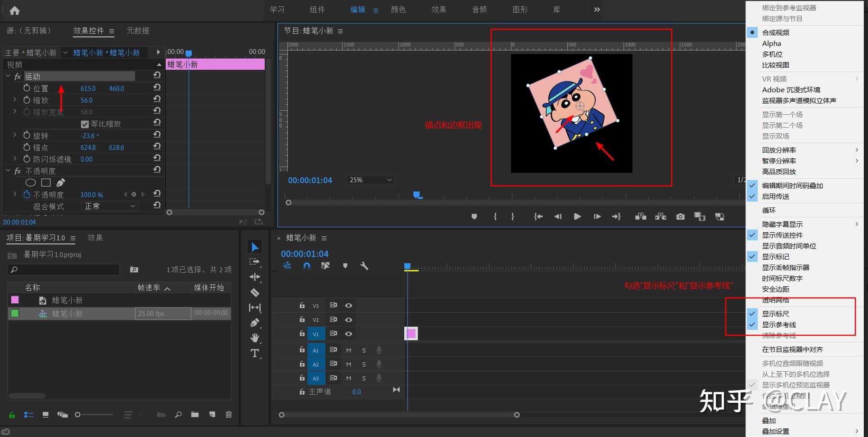This screenshot has width=868, height=437.
Task: Click the program timecode 00:00:01:04
Action: pos(310,180)
